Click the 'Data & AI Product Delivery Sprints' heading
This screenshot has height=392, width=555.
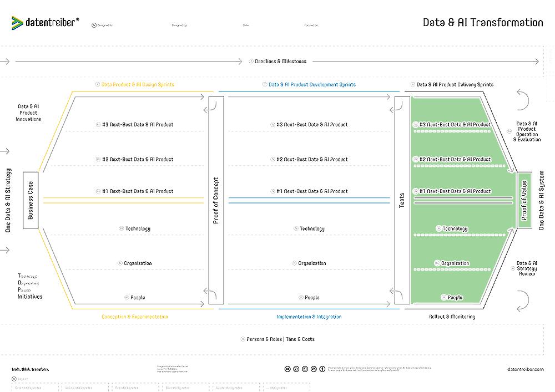coord(455,84)
